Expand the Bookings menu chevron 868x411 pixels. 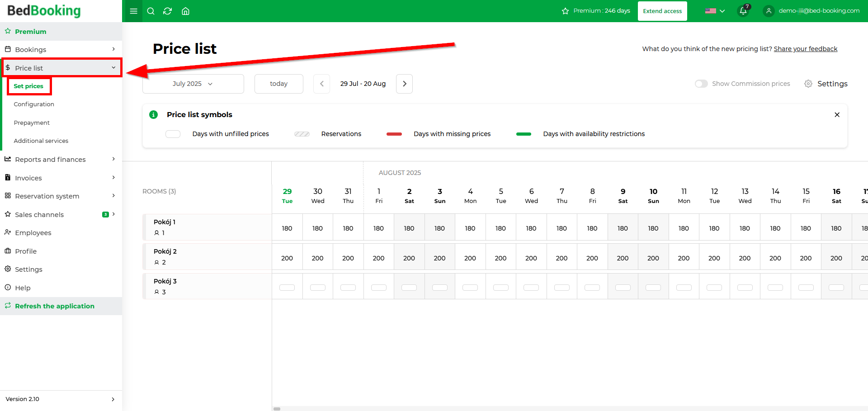pos(113,49)
